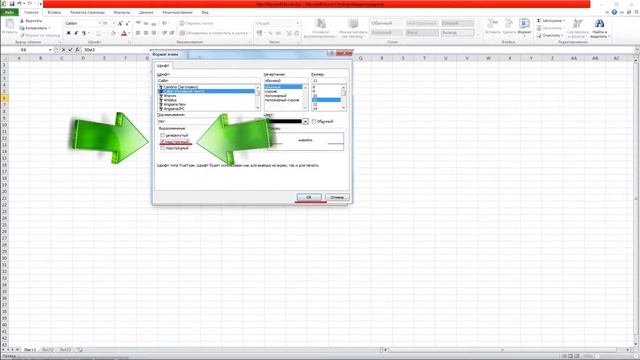This screenshot has width=640, height=360.
Task: Click Вырезать (cut) in clipboard group
Action: click(31, 21)
